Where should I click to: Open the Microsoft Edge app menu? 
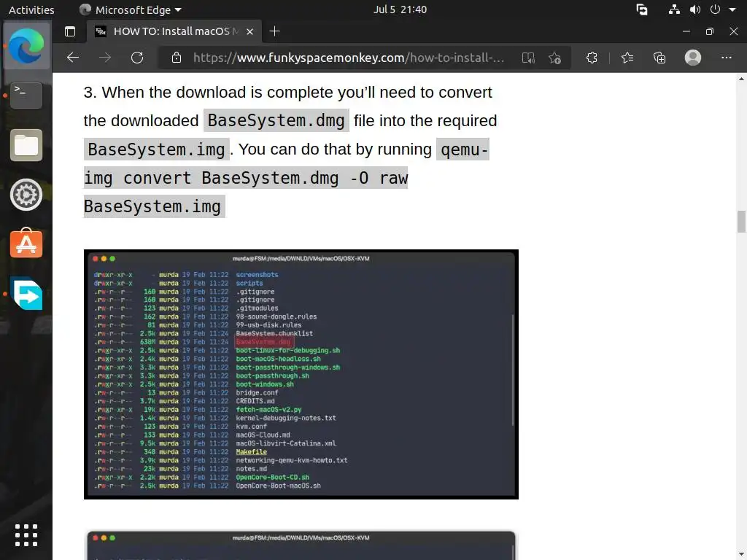[131, 9]
